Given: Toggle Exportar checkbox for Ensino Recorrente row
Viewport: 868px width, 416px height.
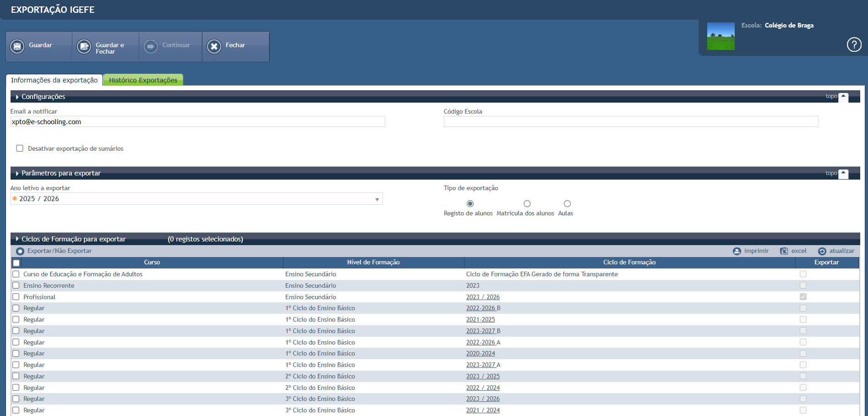Looking at the screenshot, I should 803,285.
